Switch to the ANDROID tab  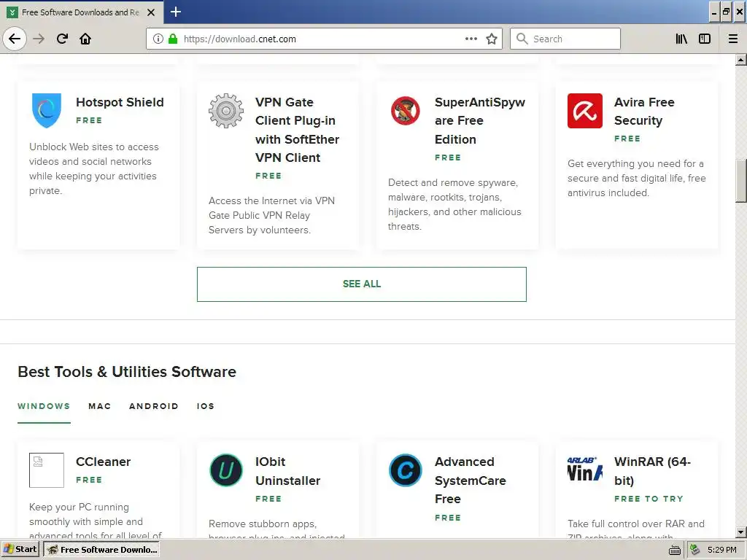tap(153, 406)
